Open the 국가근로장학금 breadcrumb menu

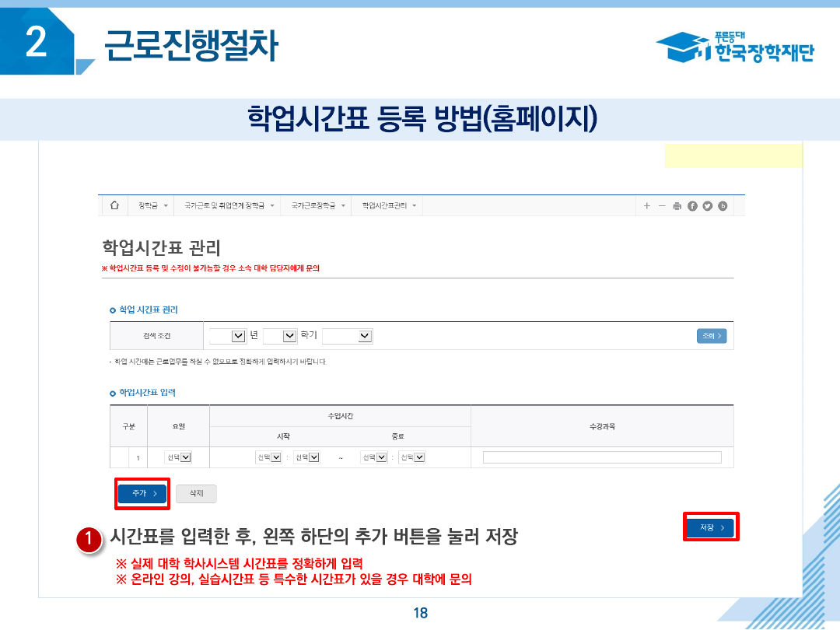[317, 205]
